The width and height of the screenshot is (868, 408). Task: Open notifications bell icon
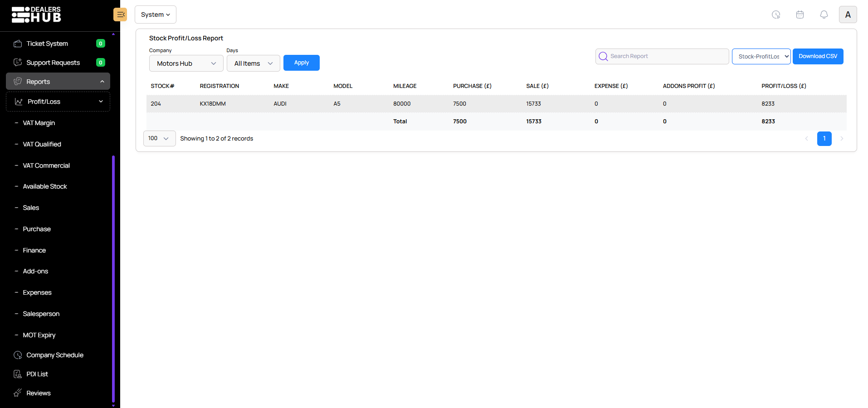point(824,15)
